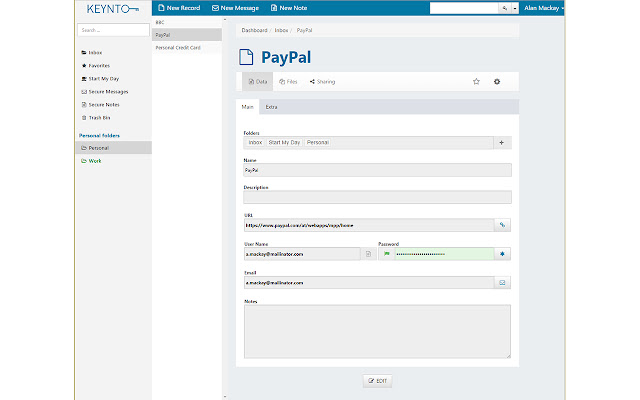Open Favorites in the sidebar
This screenshot has width=640, height=400.
96,66
